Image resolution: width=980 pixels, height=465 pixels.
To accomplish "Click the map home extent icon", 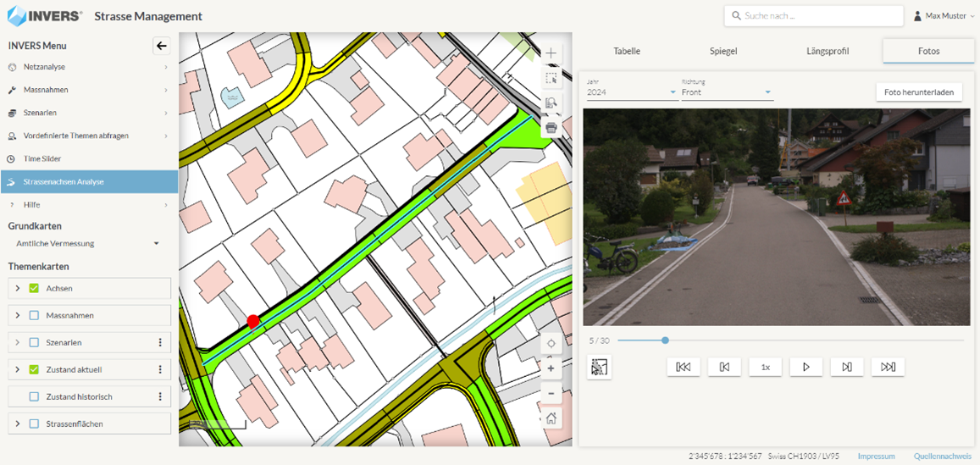I will 551,418.
